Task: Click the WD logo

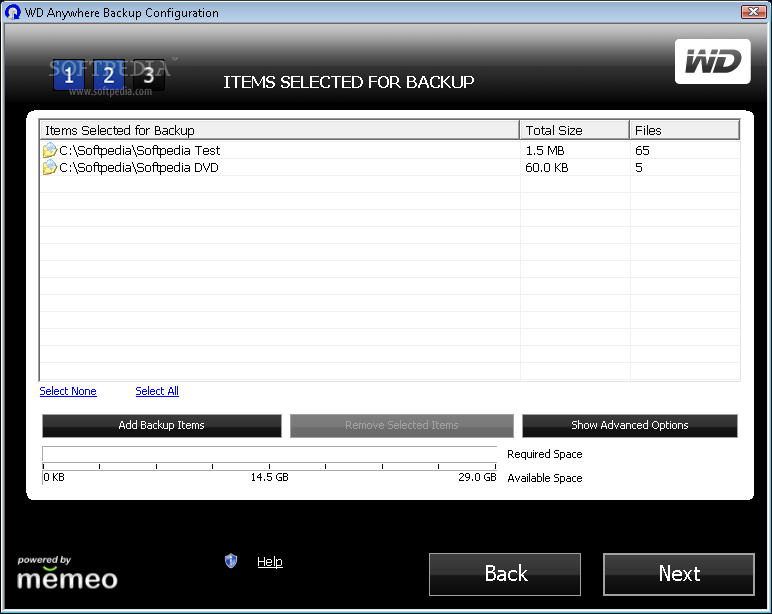Action: pos(712,62)
